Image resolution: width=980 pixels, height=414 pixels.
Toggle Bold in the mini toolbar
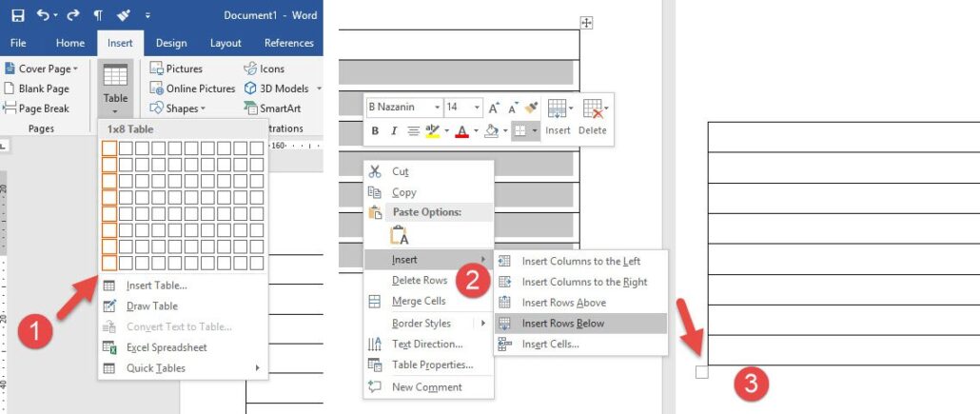375,131
